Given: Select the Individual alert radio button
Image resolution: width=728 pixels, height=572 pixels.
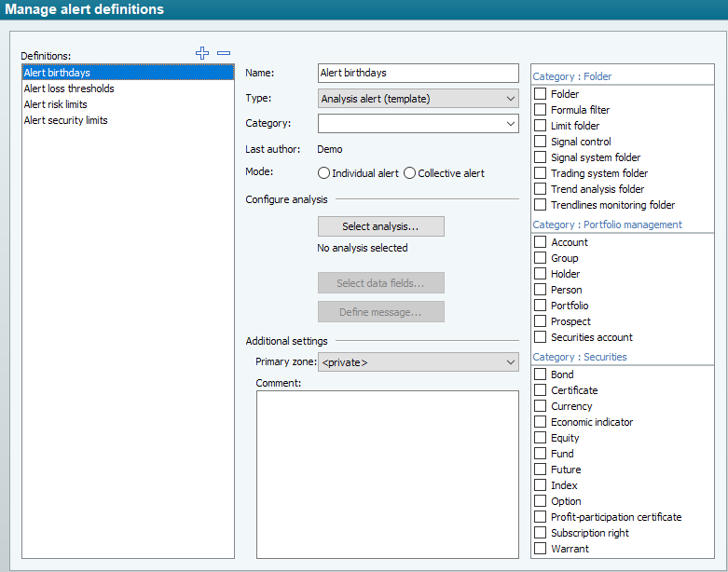Looking at the screenshot, I should click(x=323, y=173).
